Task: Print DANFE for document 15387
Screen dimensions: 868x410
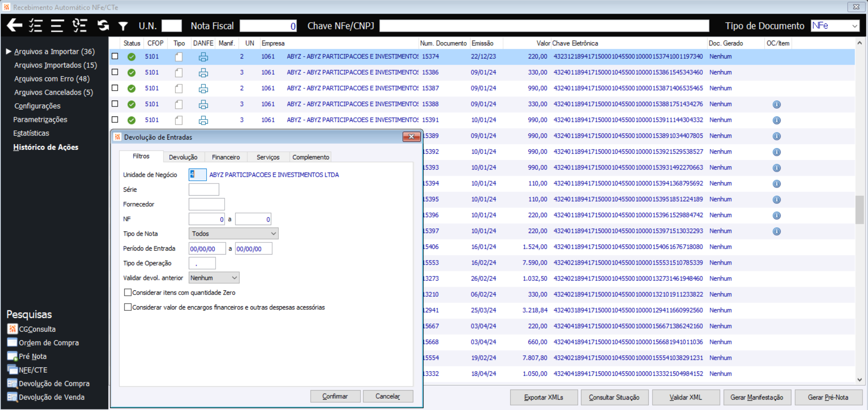Action: (x=203, y=88)
